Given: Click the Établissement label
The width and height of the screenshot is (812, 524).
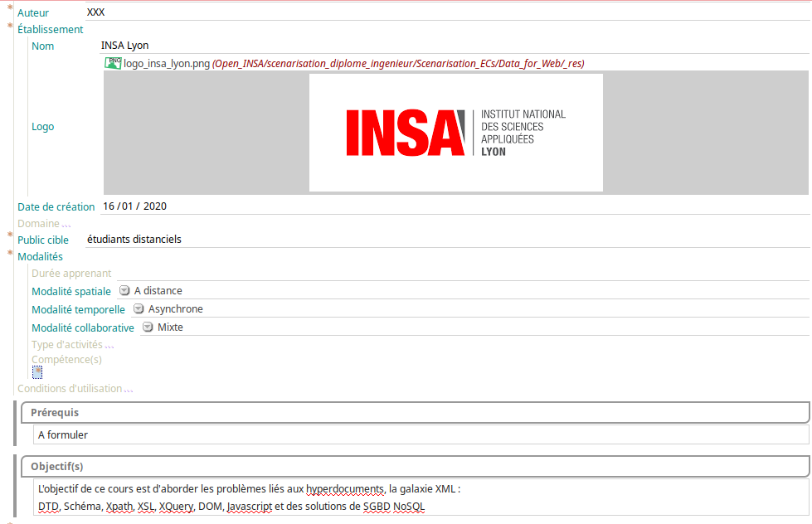Looking at the screenshot, I should [51, 30].
